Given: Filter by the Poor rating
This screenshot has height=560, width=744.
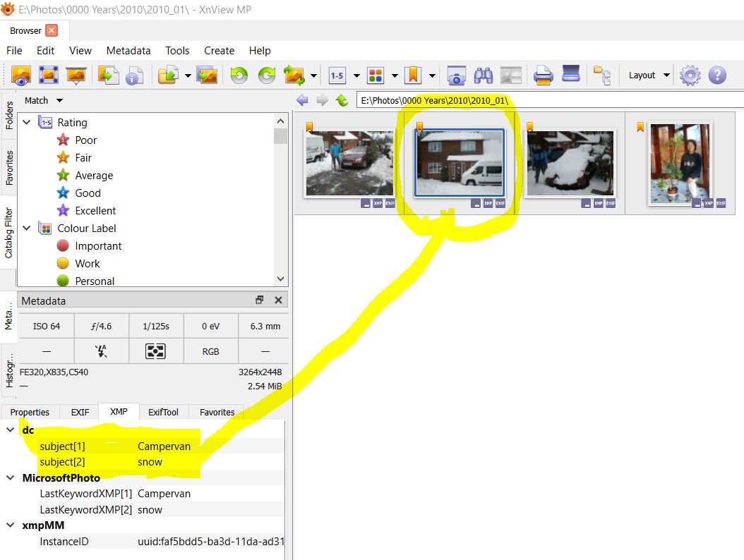Looking at the screenshot, I should click(85, 140).
